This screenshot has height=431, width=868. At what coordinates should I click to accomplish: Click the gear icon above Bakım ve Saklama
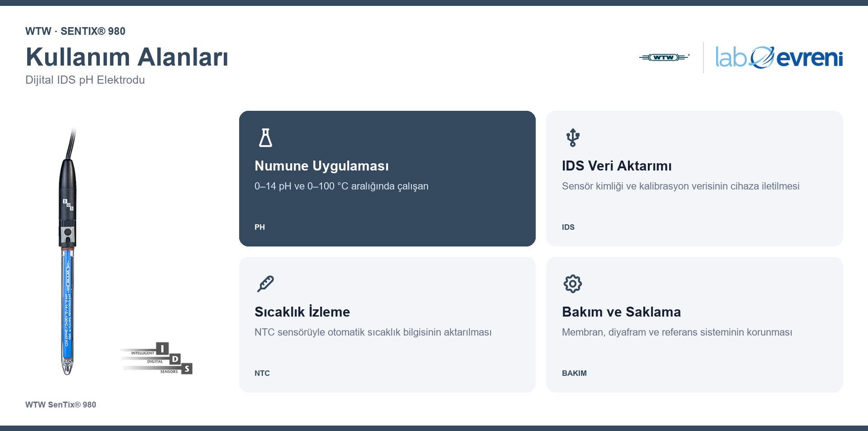pyautogui.click(x=573, y=284)
